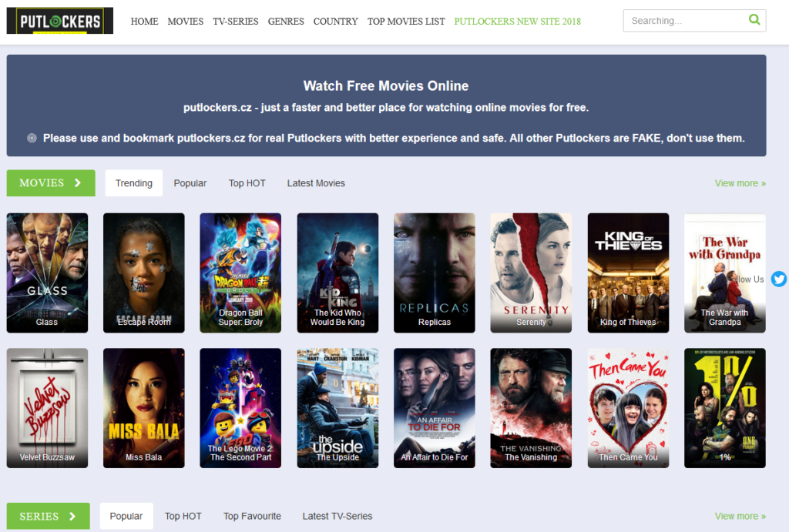
Task: Open TOP MOVIES LIST in the navigation bar
Action: pyautogui.click(x=406, y=21)
